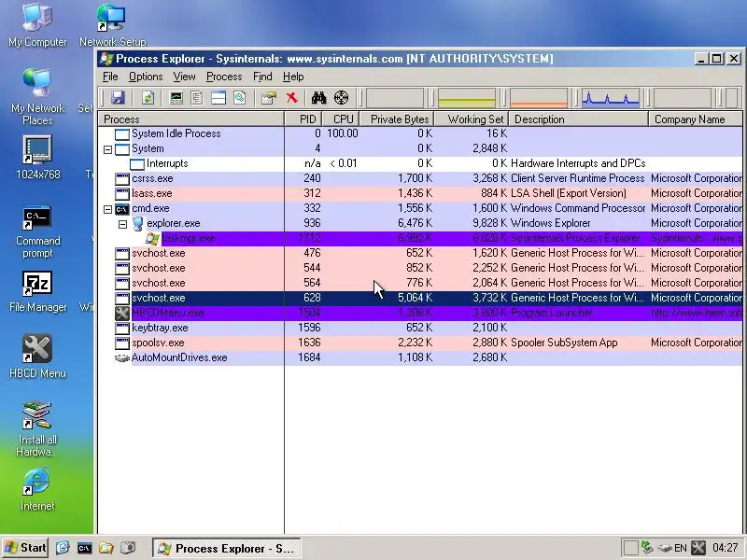Open the process Properties toolbar icon
The image size is (747, 560).
tap(269, 98)
